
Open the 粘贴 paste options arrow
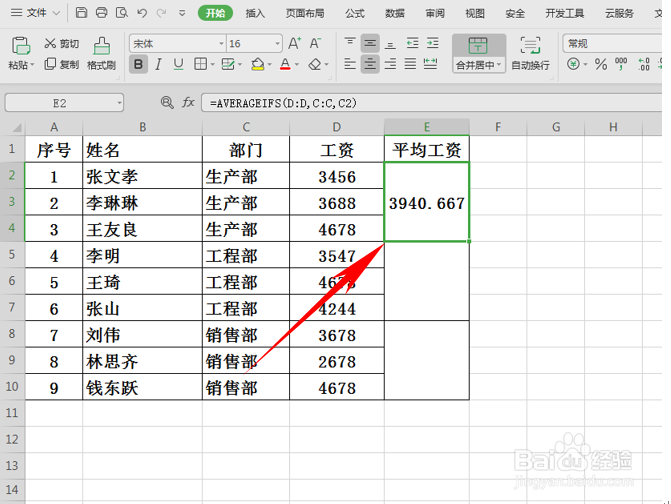tap(33, 65)
